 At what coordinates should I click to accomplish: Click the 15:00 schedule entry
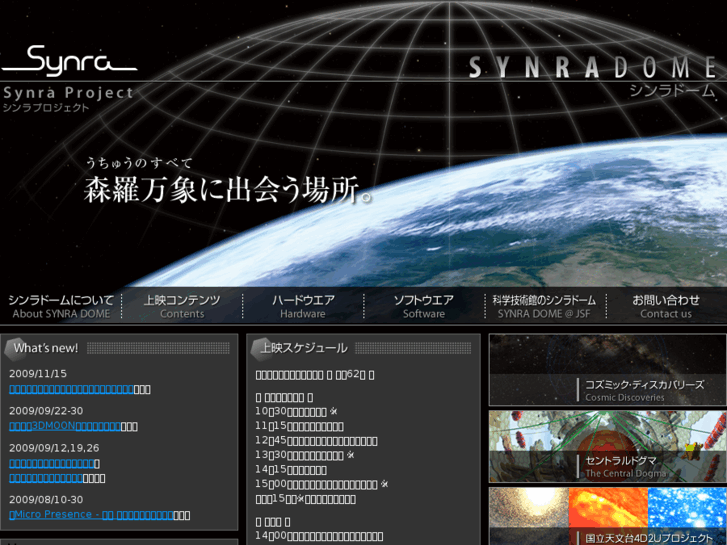coord(321,484)
